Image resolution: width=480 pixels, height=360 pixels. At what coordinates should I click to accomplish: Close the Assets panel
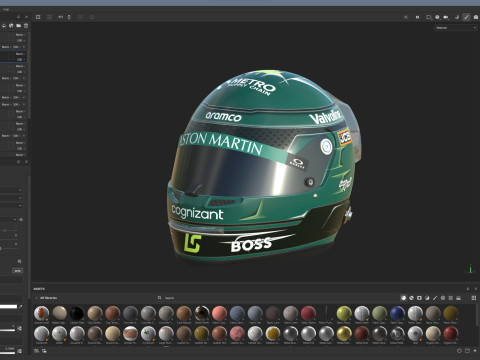click(x=476, y=289)
